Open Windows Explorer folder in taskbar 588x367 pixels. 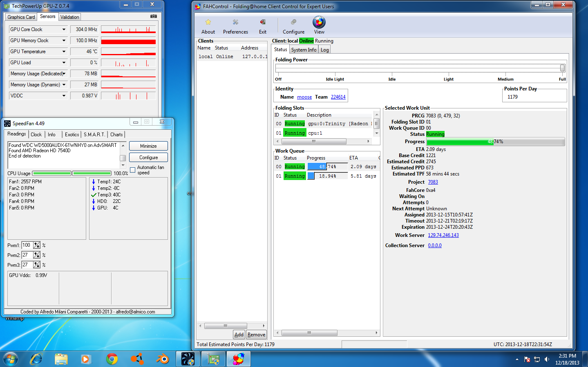(61, 359)
